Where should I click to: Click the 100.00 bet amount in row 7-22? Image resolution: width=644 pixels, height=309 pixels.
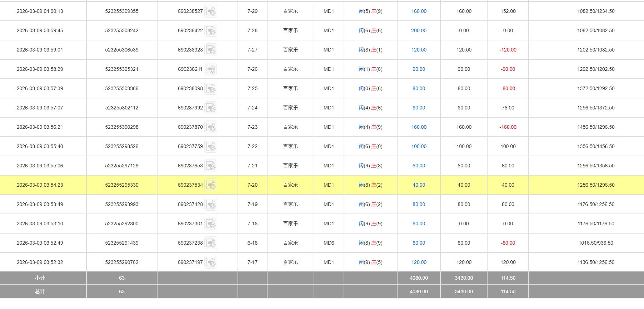tap(419, 147)
